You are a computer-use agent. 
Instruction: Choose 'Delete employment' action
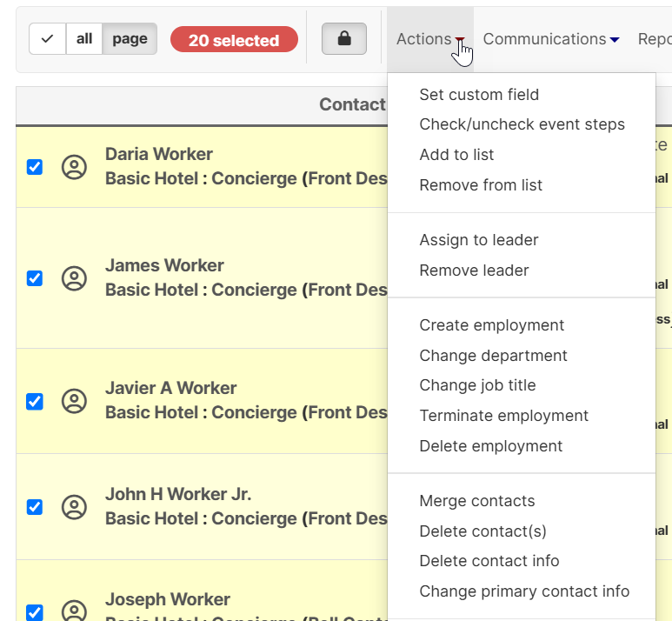click(490, 446)
